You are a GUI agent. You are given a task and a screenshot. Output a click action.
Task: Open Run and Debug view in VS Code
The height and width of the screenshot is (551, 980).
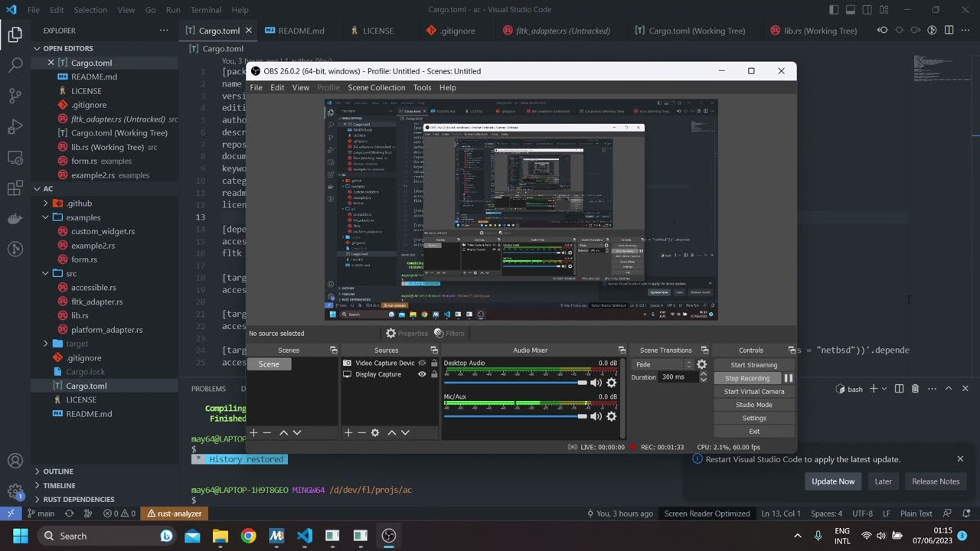[x=15, y=126]
